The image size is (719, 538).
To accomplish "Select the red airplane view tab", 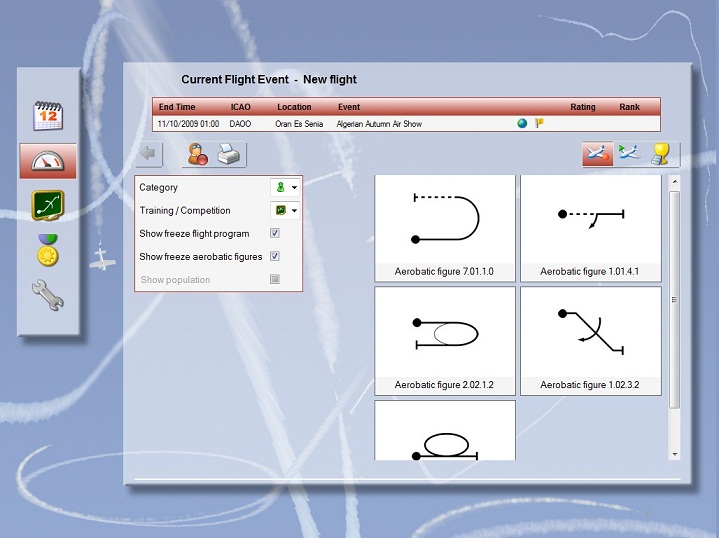I will click(598, 154).
